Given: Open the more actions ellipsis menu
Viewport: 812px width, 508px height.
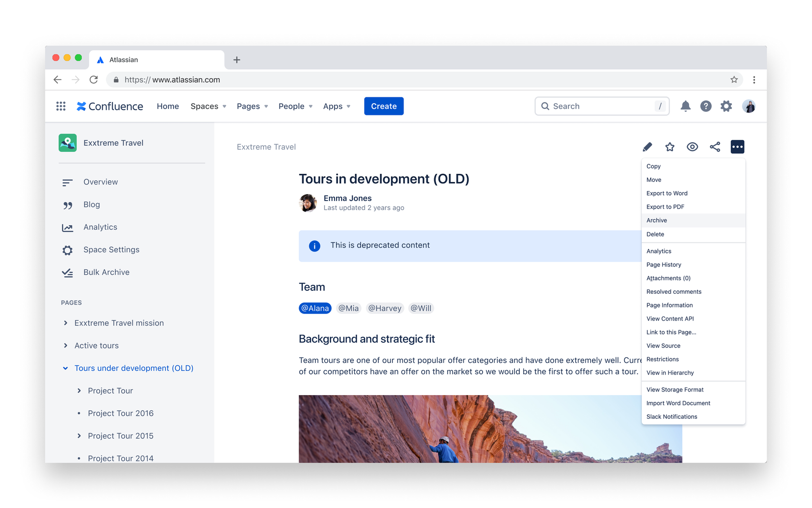Looking at the screenshot, I should point(737,146).
